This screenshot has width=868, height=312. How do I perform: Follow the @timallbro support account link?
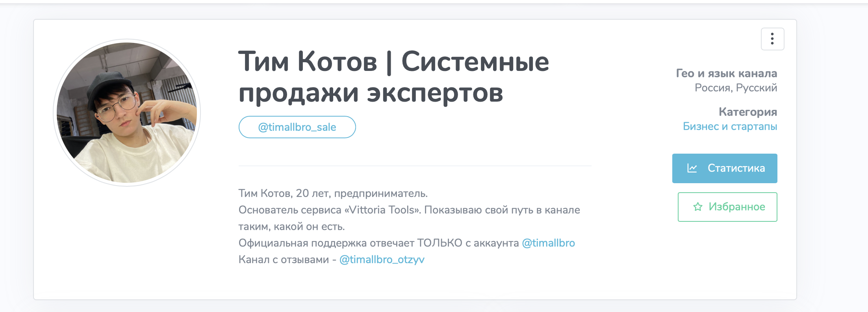pos(548,243)
